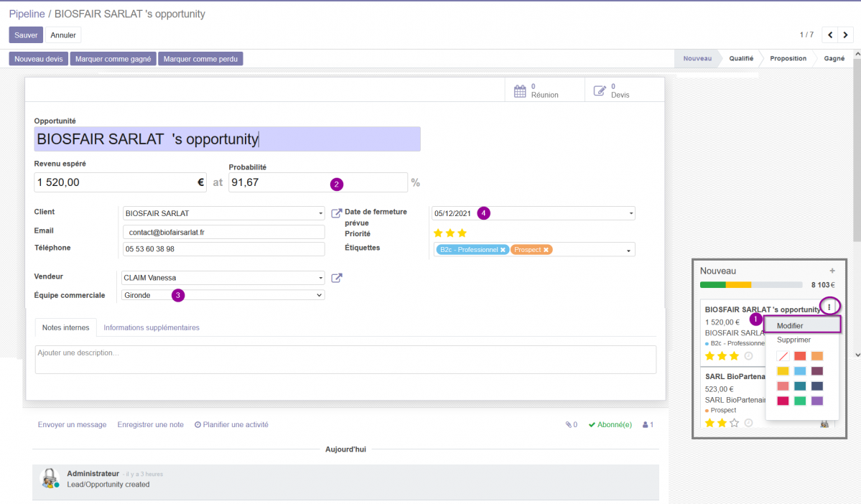Viewport: 861px width, 504px height.
Task: Click the salesperson avatar on SARL BioPartenaire card
Action: tap(824, 424)
